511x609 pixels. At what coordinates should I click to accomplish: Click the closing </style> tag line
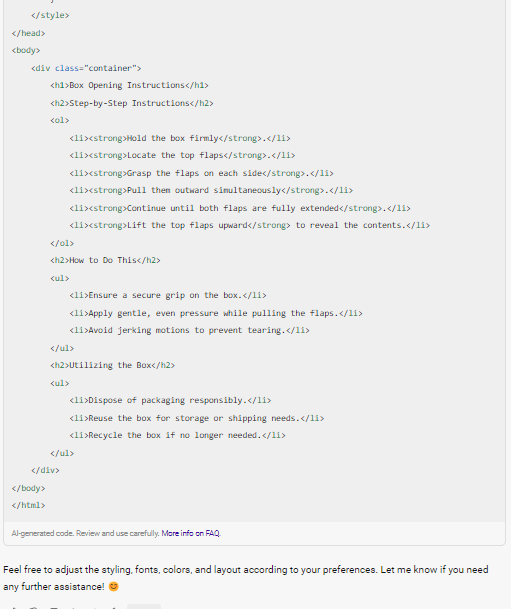pyautogui.click(x=50, y=16)
